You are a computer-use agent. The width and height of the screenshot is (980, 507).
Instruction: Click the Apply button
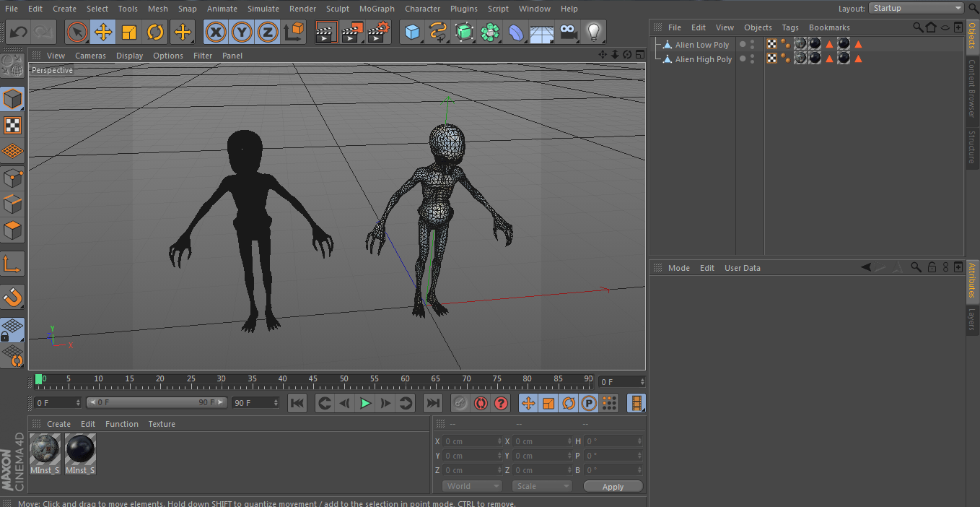tap(613, 486)
